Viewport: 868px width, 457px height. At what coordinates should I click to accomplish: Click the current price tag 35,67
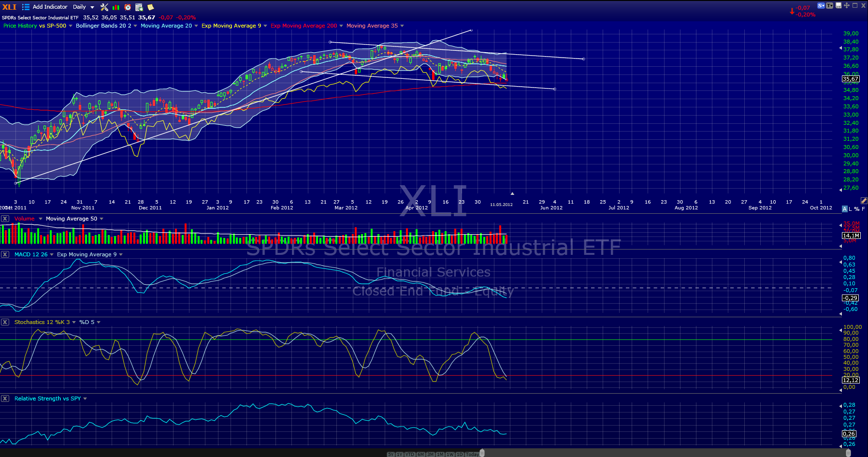coord(851,79)
